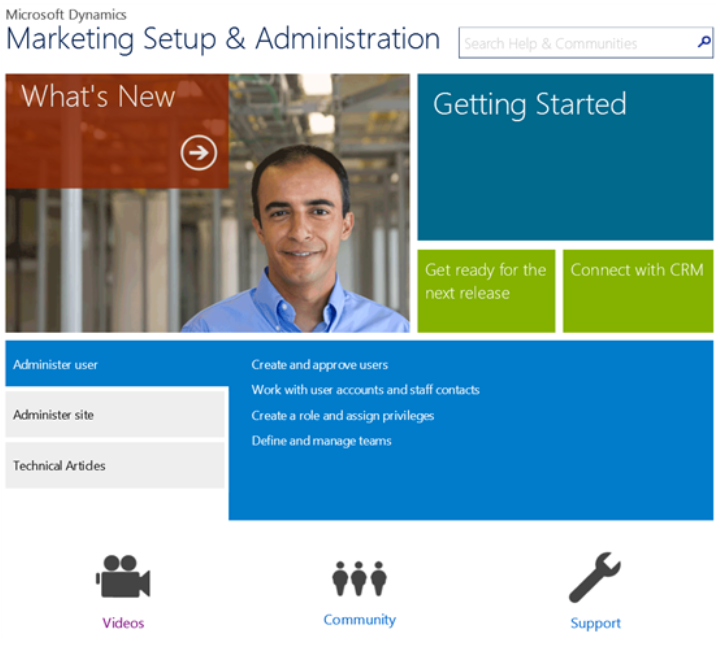Click the Microsoft Dynamics text
Viewport: 724px width, 648px height.
click(x=66, y=15)
